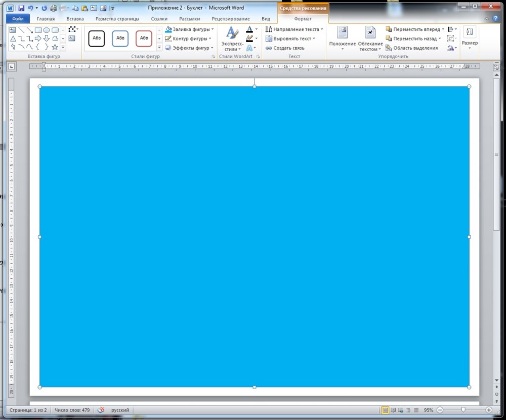Switch to Full Screen Reading view
Viewport: 506px width, 420px height.
(393, 410)
